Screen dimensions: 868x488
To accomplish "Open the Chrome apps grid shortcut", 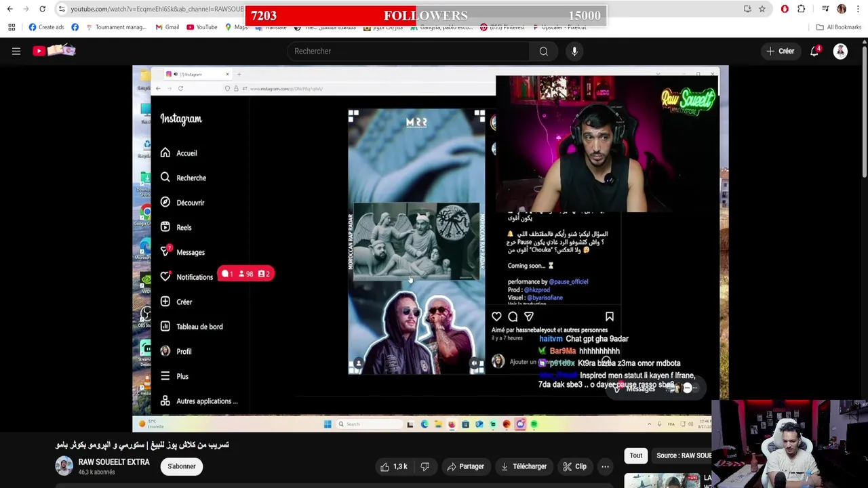I will point(12,27).
